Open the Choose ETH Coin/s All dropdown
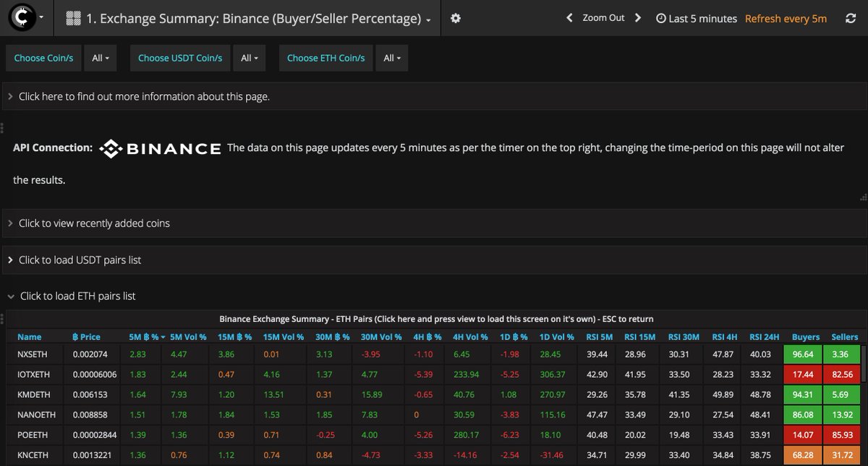 [x=391, y=58]
